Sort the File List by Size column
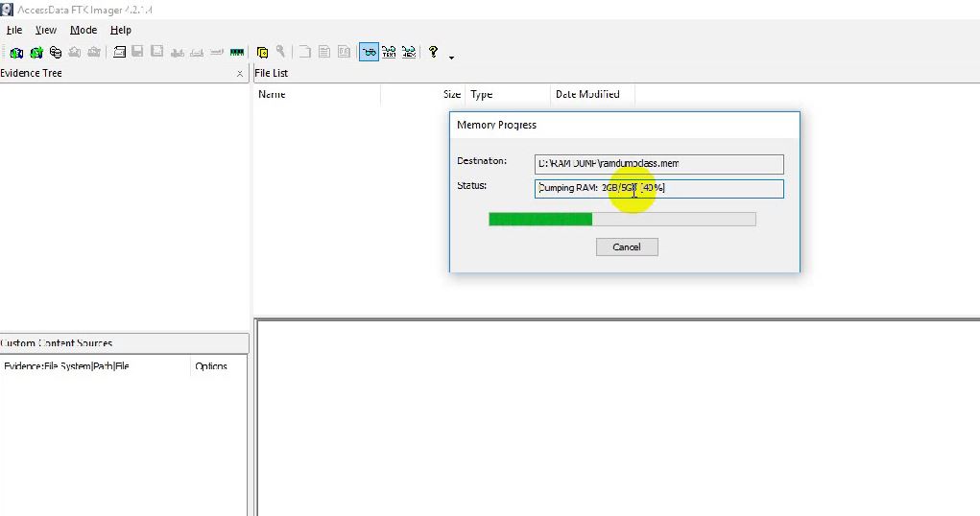Viewport: 980px width, 516px height. 422,94
